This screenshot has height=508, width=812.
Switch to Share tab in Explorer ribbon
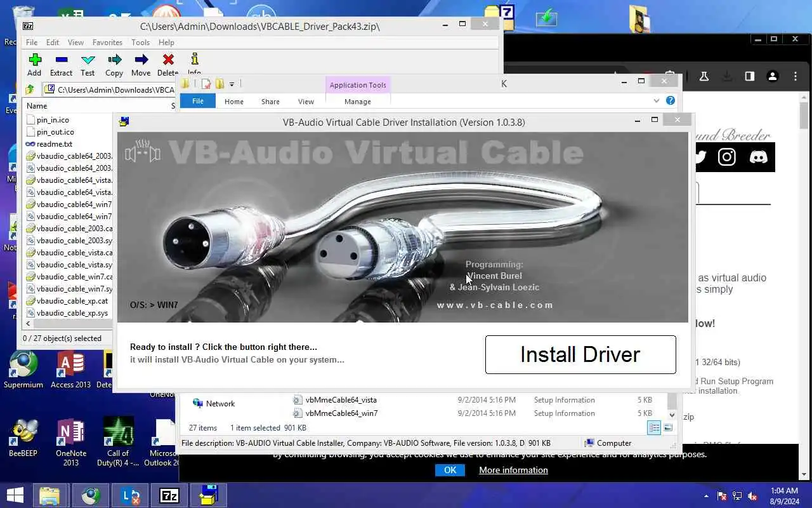point(270,102)
